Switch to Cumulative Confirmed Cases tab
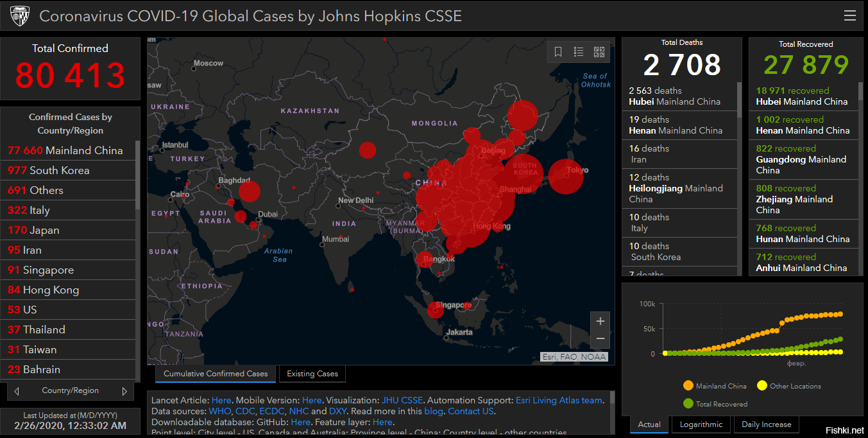This screenshot has height=438, width=868. (x=216, y=374)
